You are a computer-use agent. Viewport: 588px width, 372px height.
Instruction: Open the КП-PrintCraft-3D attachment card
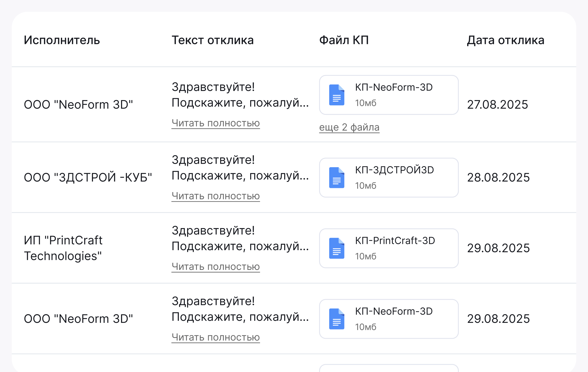388,248
